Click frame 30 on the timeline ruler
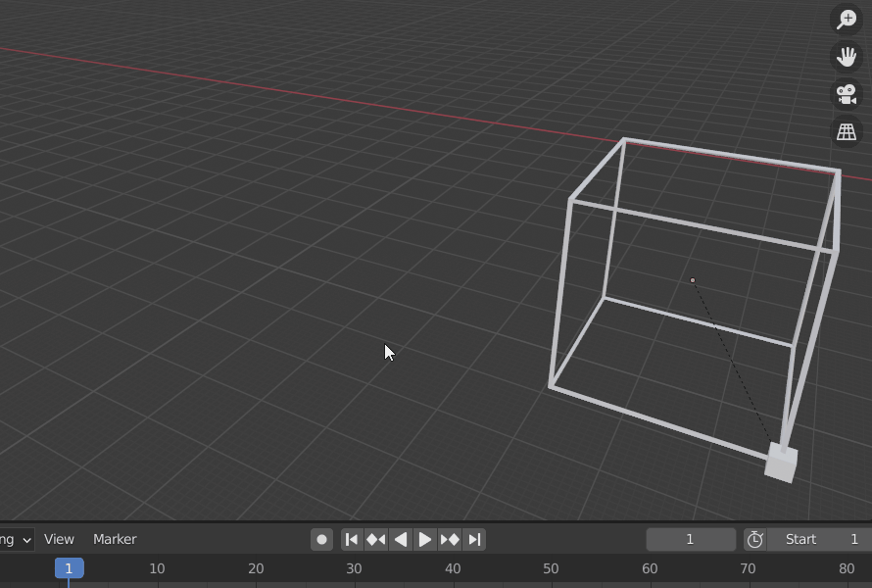Image resolution: width=872 pixels, height=588 pixels. pyautogui.click(x=355, y=568)
